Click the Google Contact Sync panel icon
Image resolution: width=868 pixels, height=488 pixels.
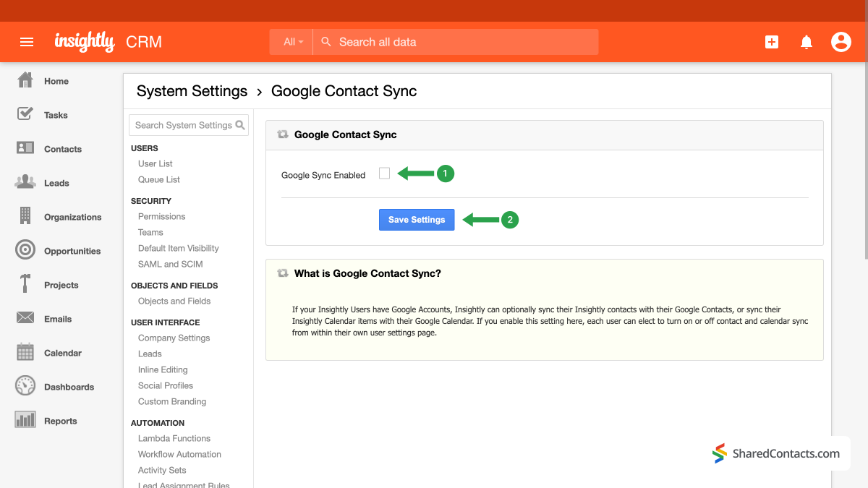(283, 134)
